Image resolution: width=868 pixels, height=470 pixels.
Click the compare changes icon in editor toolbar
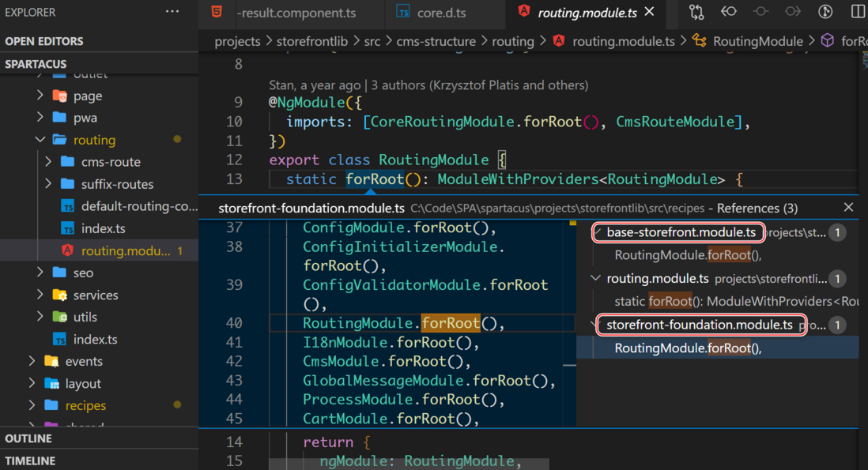(696, 12)
